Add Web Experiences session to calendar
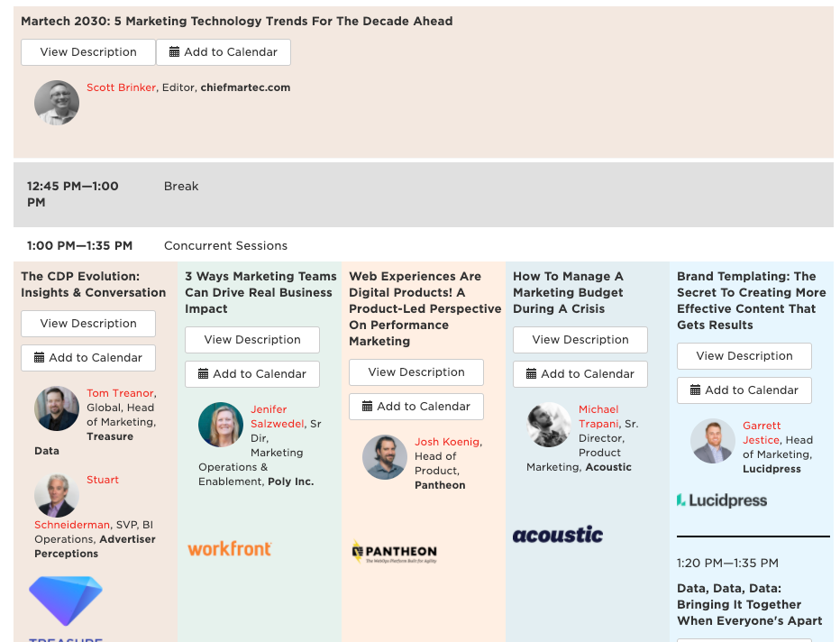840x642 pixels. [x=416, y=406]
